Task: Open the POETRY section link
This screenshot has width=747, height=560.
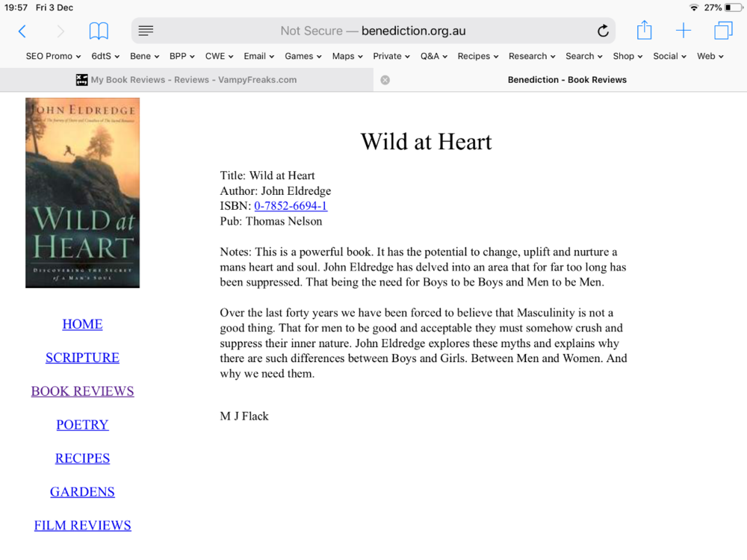Action: [82, 425]
